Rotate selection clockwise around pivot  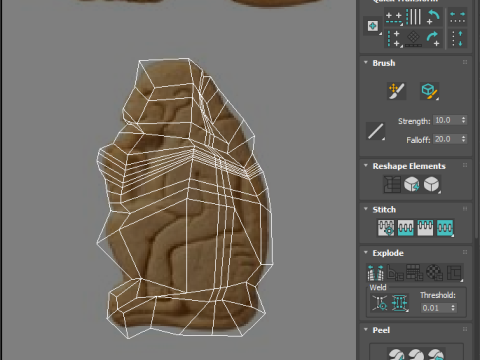[433, 39]
